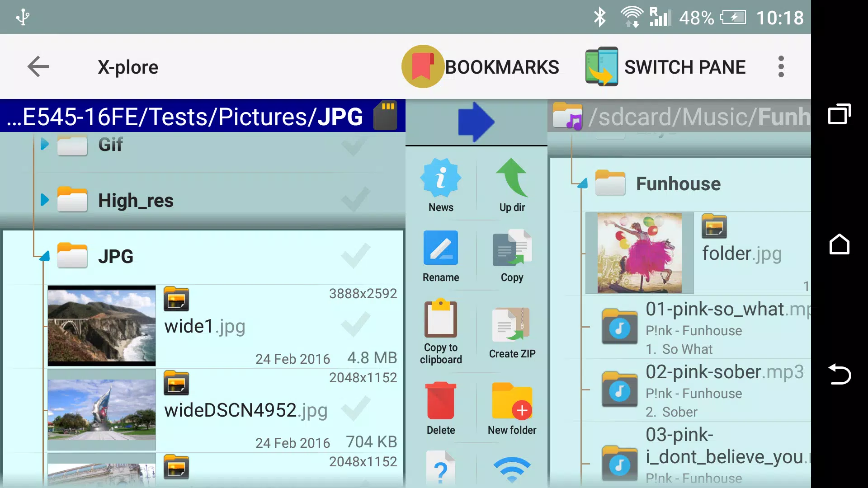Toggle selection checkmark on wideDSCN4952.jpg
Screen dimensions: 868x488
tap(356, 409)
